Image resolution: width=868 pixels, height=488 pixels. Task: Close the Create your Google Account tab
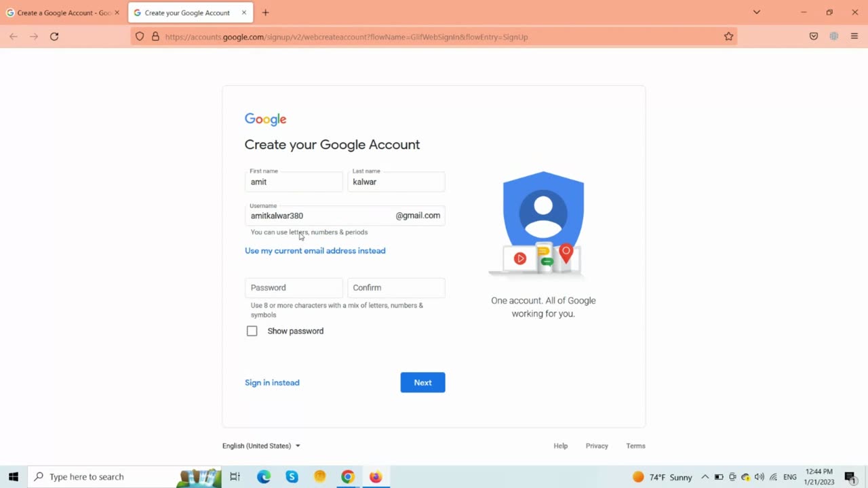(244, 13)
